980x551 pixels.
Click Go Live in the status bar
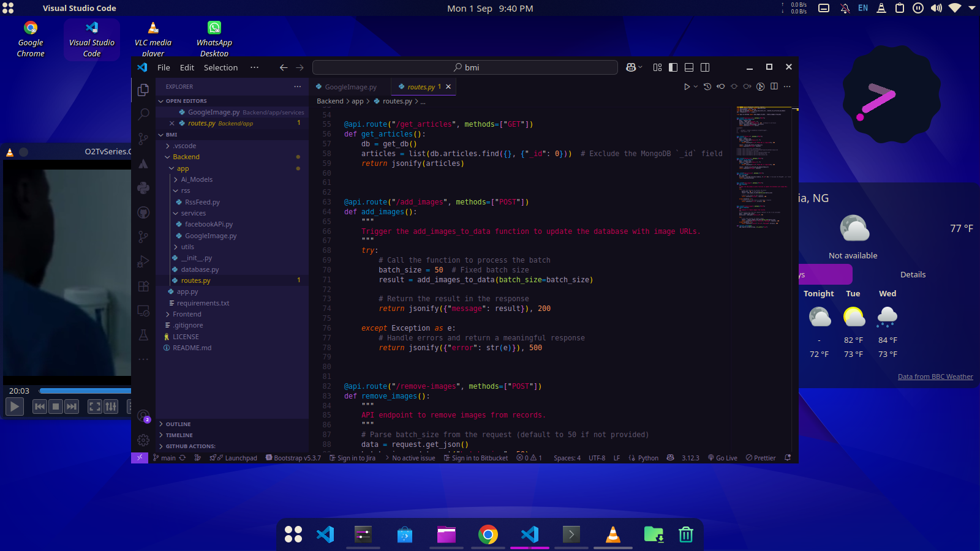point(723,458)
